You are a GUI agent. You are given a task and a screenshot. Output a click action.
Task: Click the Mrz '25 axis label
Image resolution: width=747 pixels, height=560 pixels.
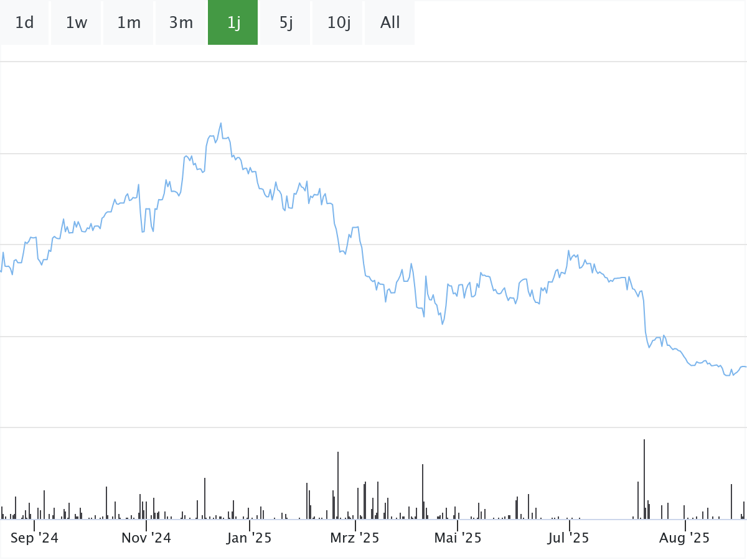355,538
